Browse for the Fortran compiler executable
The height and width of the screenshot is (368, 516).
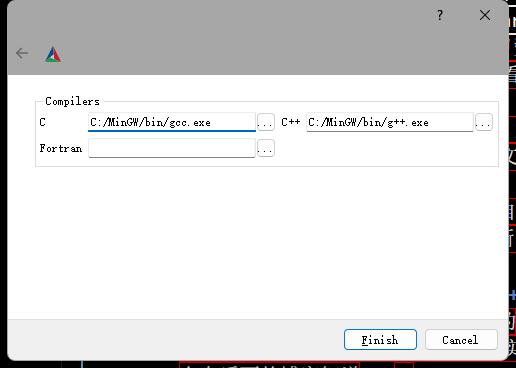(x=266, y=148)
